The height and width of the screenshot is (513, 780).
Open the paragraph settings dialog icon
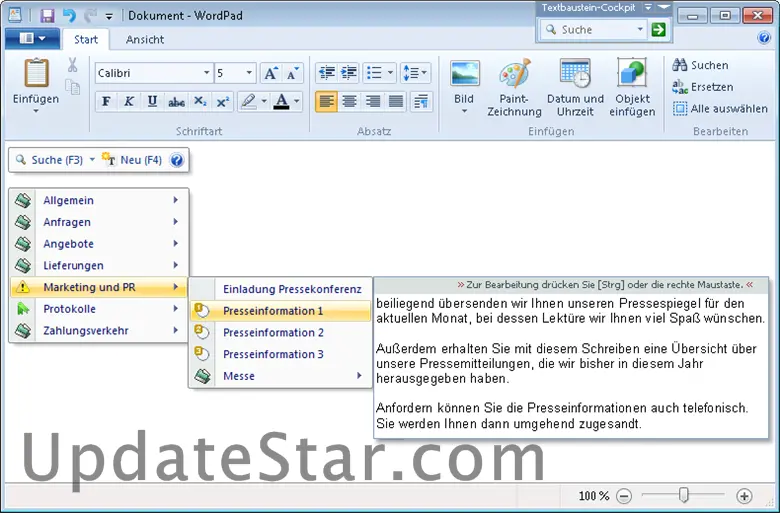pos(421,102)
